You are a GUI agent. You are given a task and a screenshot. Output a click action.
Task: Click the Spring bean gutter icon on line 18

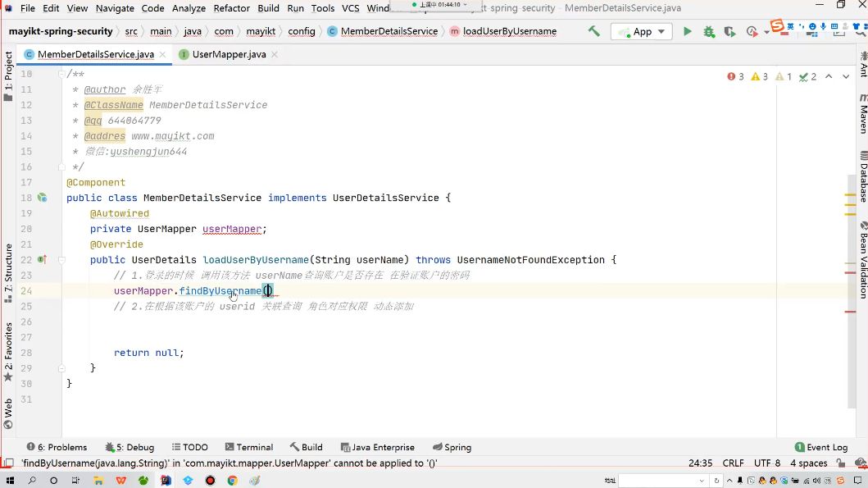coord(42,197)
